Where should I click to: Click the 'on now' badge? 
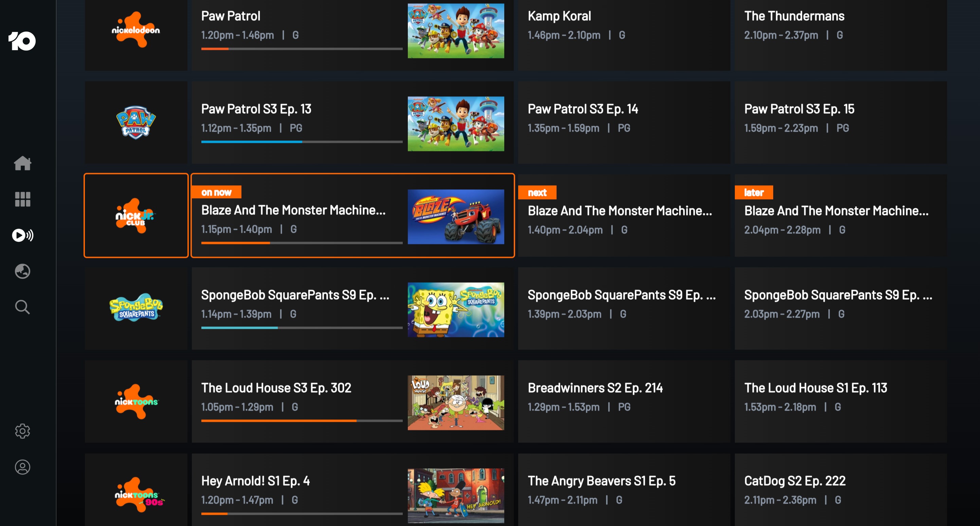(x=216, y=192)
